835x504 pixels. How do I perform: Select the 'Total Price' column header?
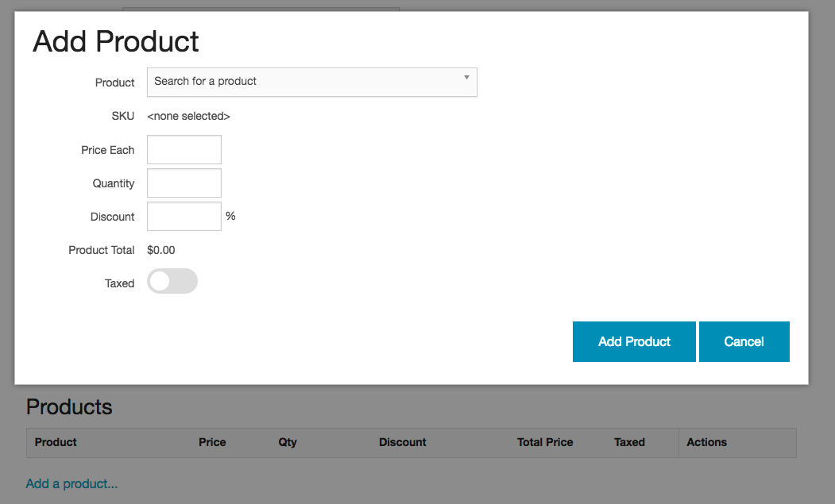544,442
